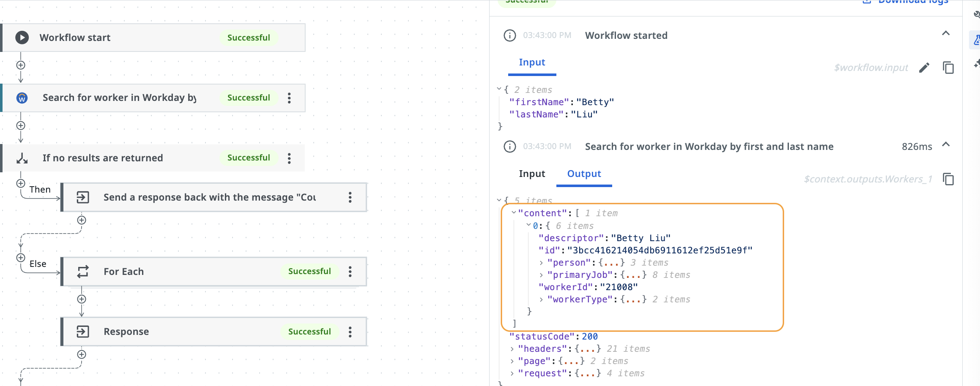Viewport: 980px width, 386px height.
Task: Switch to the Input tab of the search output
Action: click(532, 174)
